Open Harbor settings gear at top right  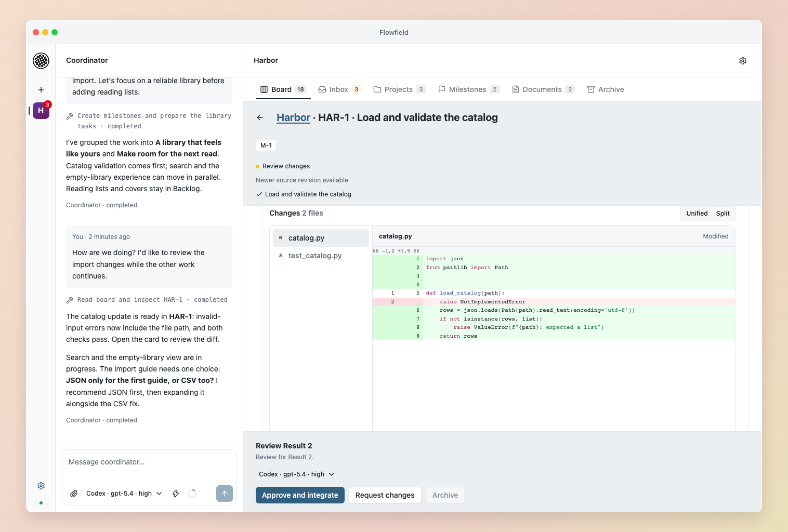click(x=743, y=61)
